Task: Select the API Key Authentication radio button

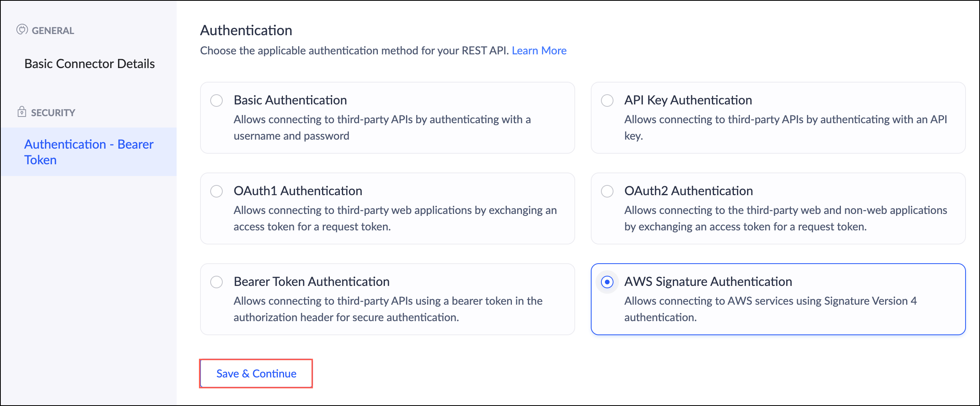Action: point(607,101)
